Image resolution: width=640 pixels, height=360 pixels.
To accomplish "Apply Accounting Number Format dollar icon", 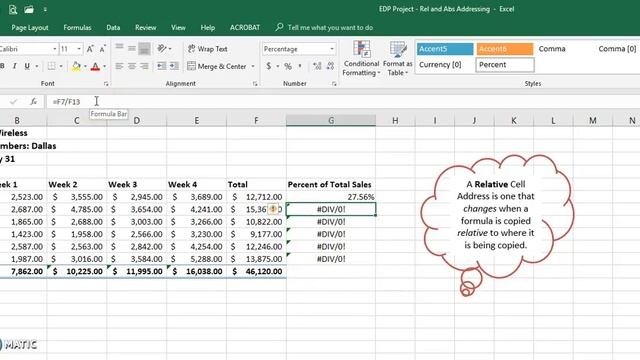I will (x=269, y=66).
